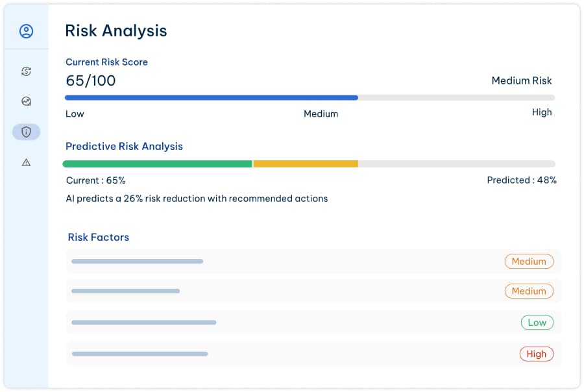Open the warning alerts triangle icon
Image resolution: width=584 pixels, height=392 pixels.
coord(26,162)
